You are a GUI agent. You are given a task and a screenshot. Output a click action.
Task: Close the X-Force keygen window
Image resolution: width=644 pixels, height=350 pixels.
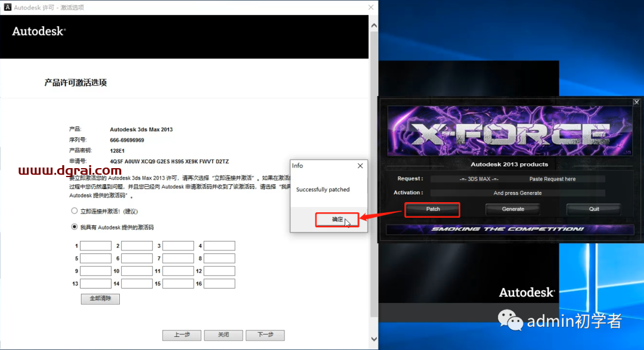636,102
